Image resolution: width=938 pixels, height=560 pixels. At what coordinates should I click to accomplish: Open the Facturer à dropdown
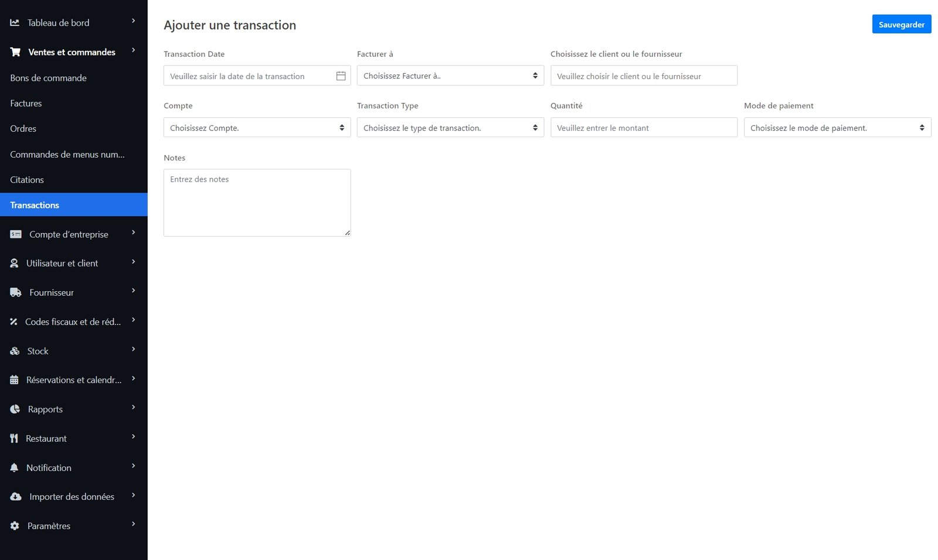(450, 76)
